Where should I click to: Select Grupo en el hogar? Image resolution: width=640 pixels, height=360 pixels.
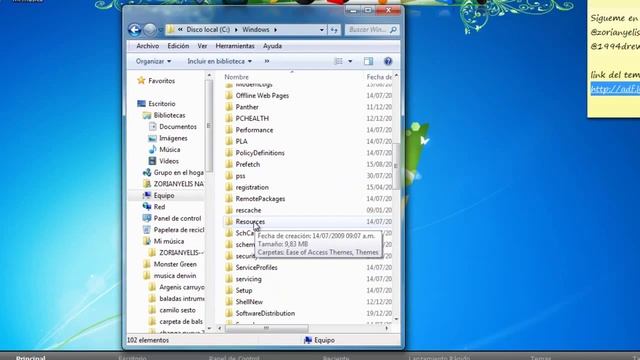(x=178, y=172)
